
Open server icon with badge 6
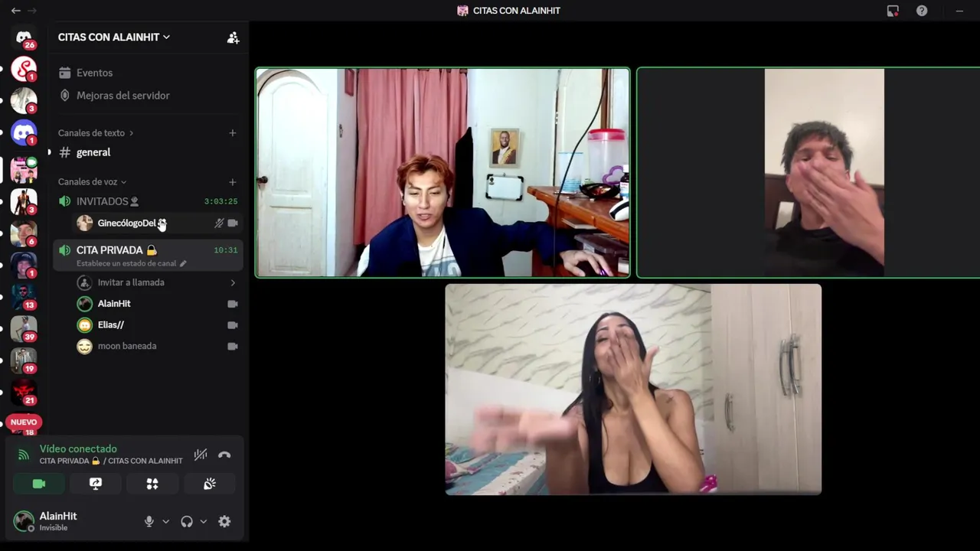24,233
